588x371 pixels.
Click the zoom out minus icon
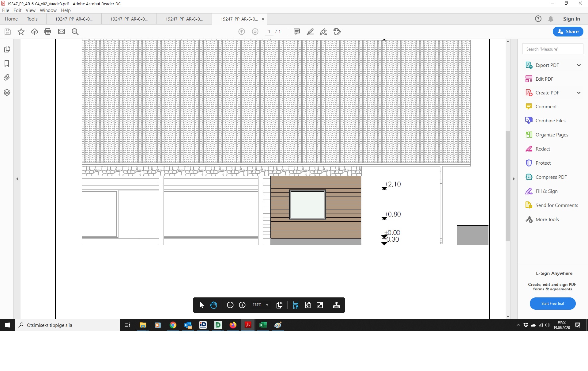230,305
